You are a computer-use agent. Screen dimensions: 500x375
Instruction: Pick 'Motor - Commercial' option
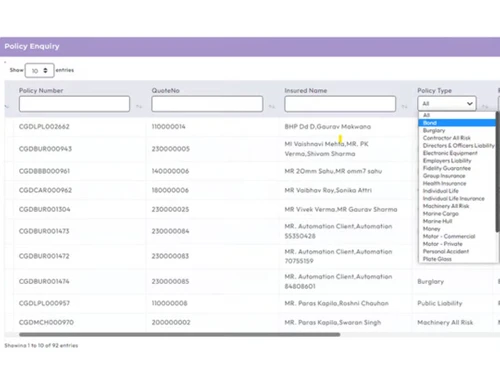(457, 236)
